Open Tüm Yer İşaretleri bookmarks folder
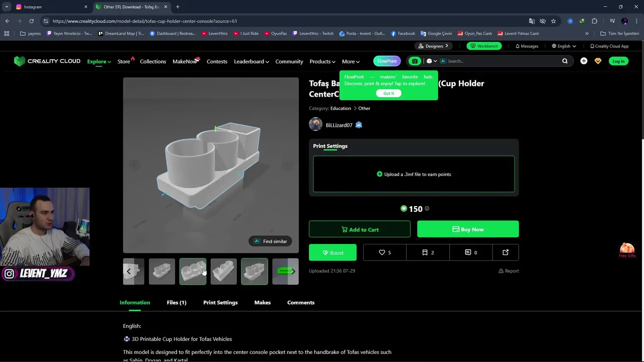644x362 pixels. (x=619, y=34)
